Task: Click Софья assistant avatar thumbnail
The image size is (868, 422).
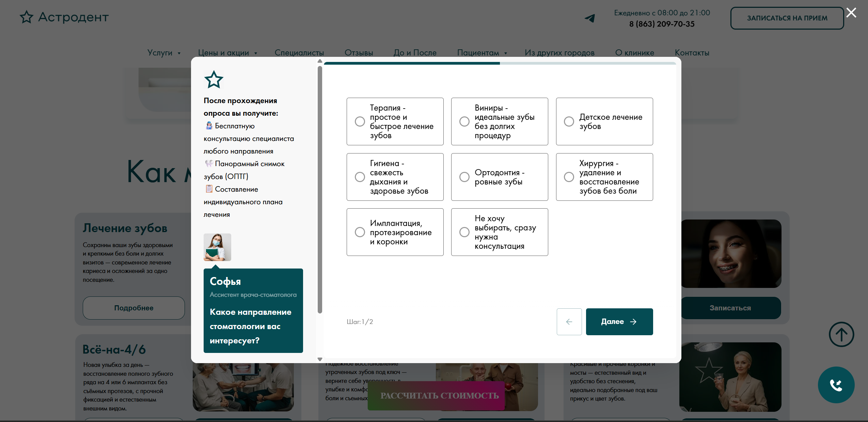Action: [x=217, y=247]
